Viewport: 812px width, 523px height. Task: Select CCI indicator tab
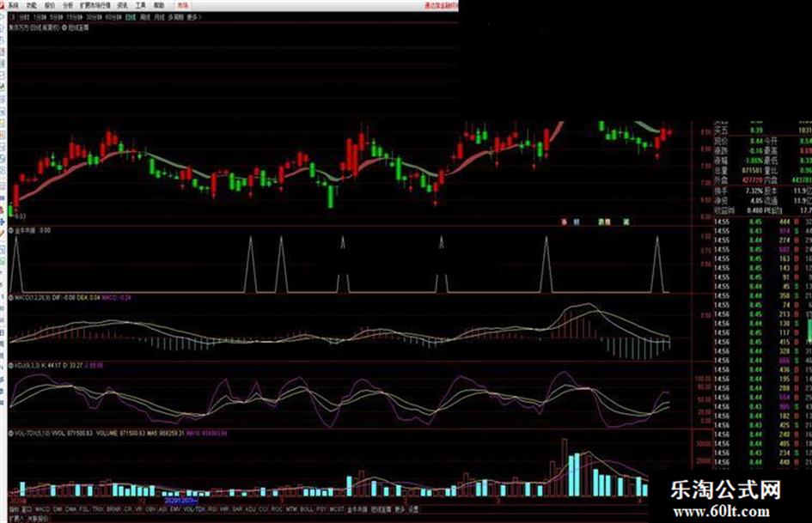pos(264,509)
